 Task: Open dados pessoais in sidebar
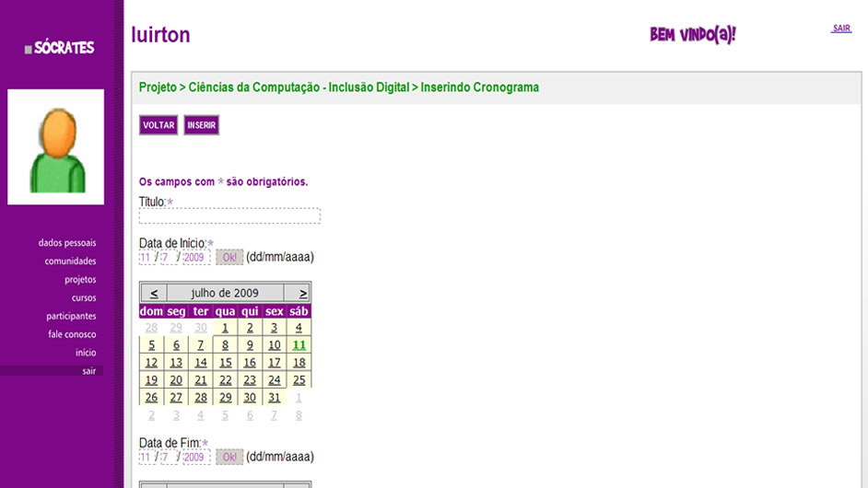click(x=67, y=243)
